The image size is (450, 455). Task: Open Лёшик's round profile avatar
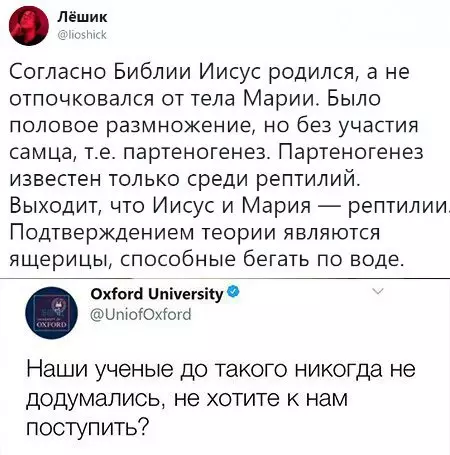29,26
